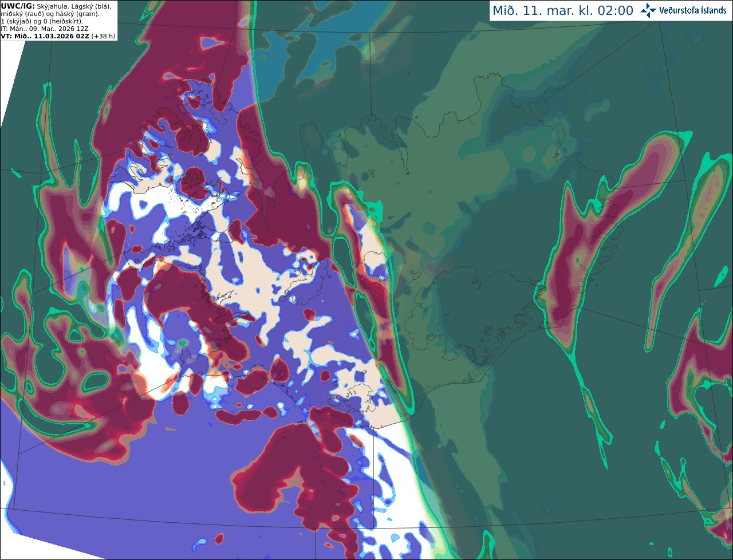Click the "miðský (rauð) og háský (græn)." line

point(50,14)
